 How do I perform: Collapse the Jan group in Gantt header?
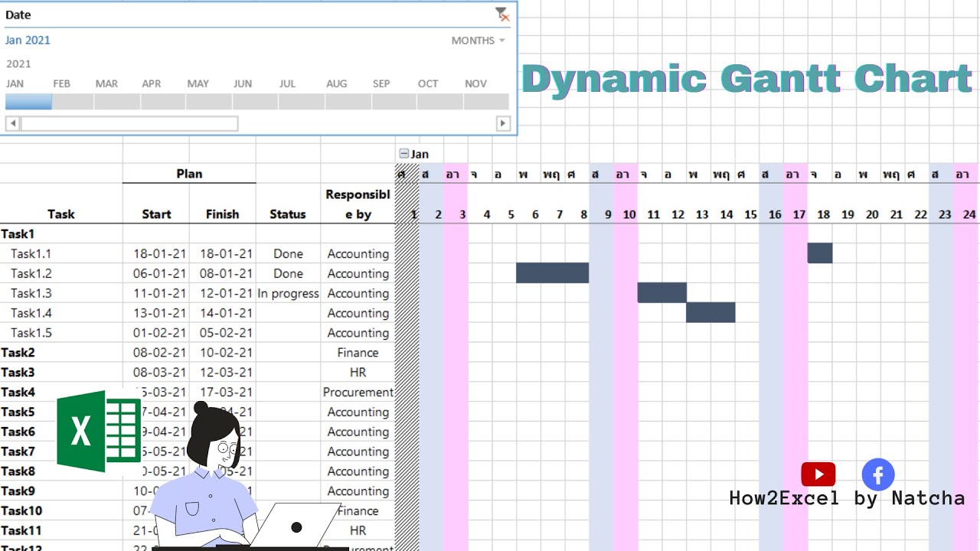point(404,154)
